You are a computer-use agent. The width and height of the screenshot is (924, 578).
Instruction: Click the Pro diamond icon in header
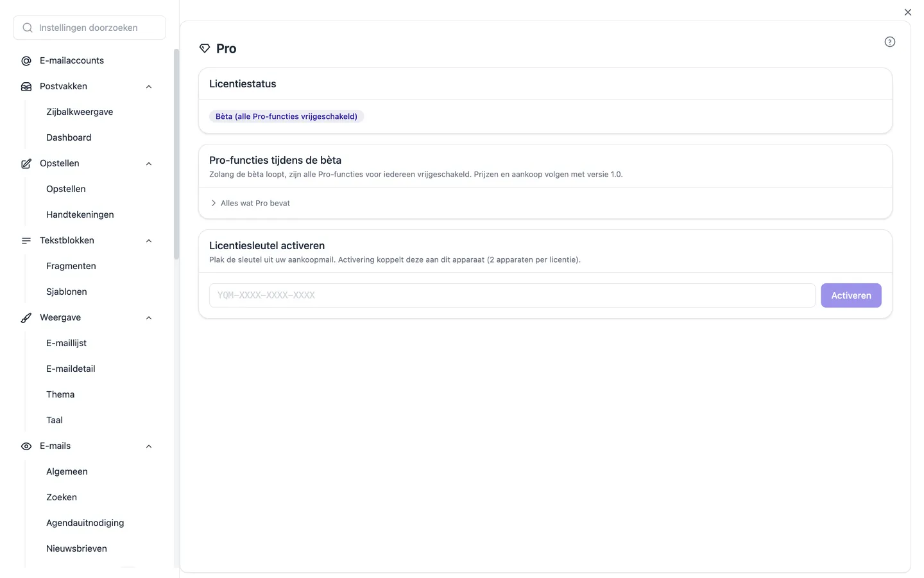pyautogui.click(x=205, y=49)
